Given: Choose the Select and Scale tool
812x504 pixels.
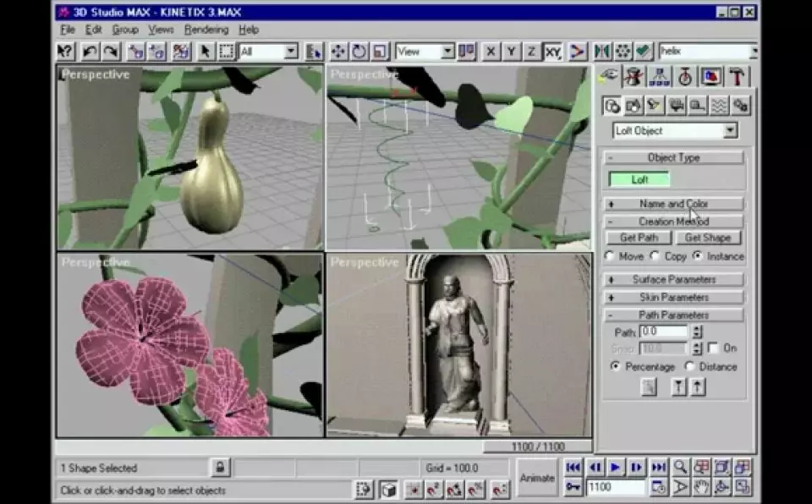Looking at the screenshot, I should 380,52.
